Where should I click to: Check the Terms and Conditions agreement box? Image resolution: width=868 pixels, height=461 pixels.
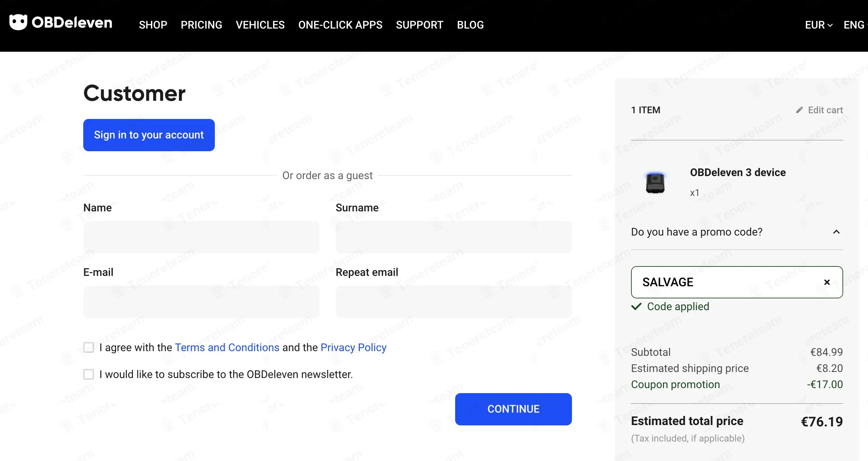pyautogui.click(x=89, y=347)
